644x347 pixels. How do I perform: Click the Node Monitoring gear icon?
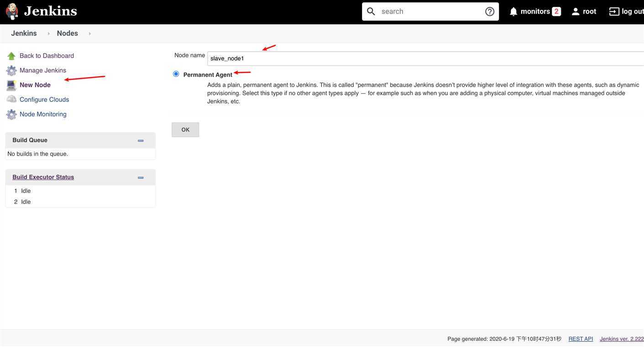(11, 114)
